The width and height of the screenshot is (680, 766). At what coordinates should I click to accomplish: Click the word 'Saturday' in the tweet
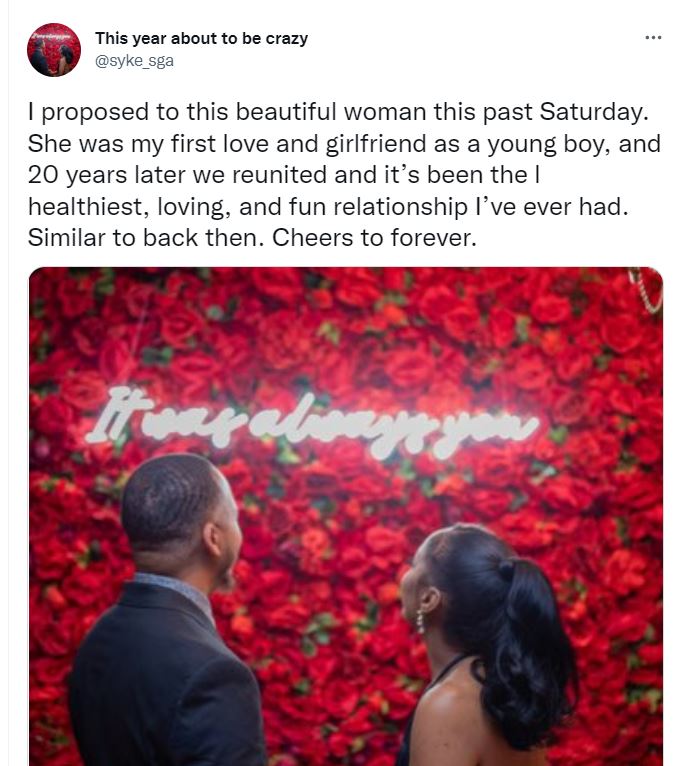point(594,112)
